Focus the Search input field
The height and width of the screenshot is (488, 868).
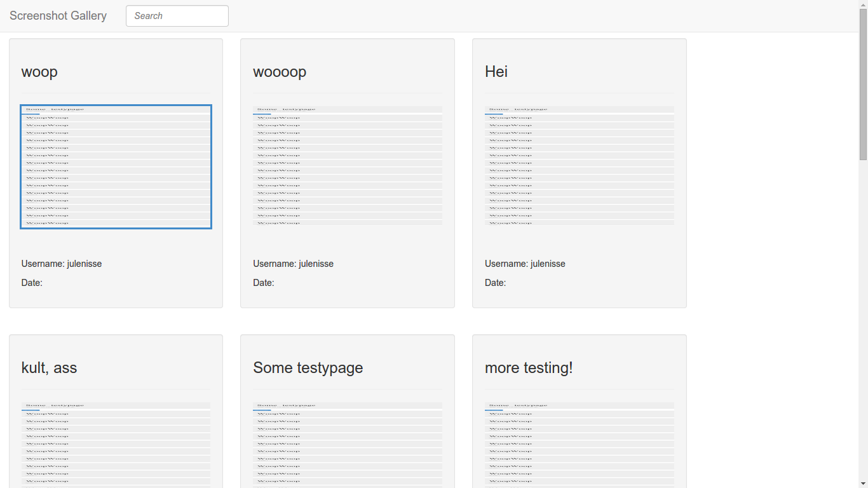pyautogui.click(x=177, y=16)
